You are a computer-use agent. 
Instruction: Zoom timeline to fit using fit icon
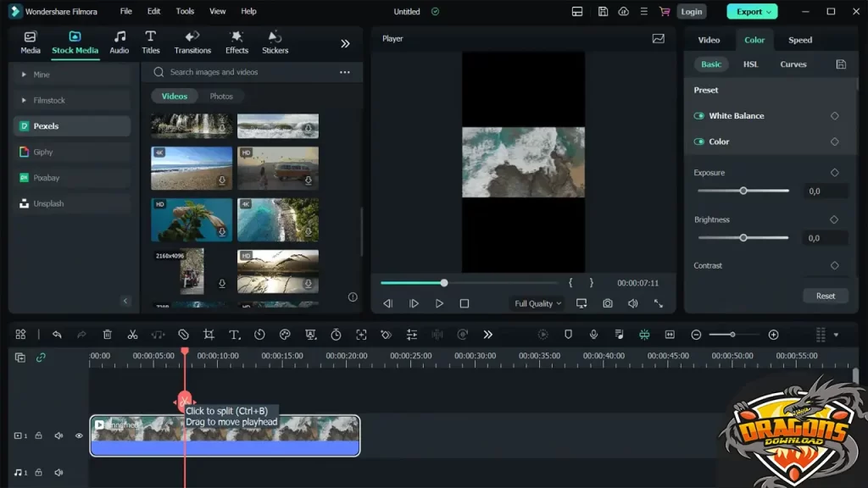click(669, 334)
